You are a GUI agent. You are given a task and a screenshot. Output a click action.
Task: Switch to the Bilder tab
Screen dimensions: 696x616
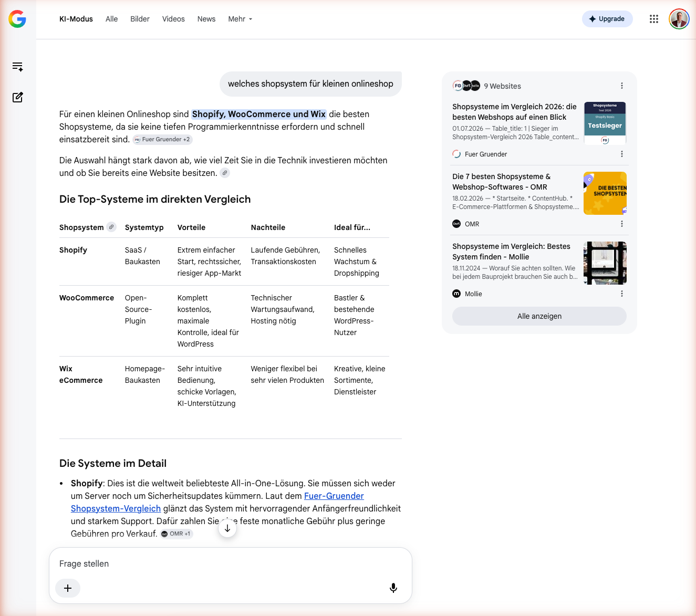coord(140,19)
